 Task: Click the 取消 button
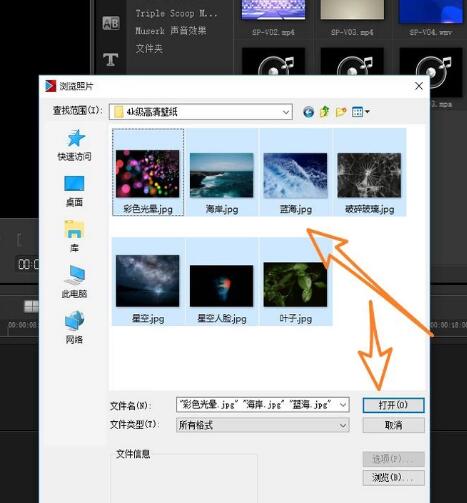tap(393, 425)
